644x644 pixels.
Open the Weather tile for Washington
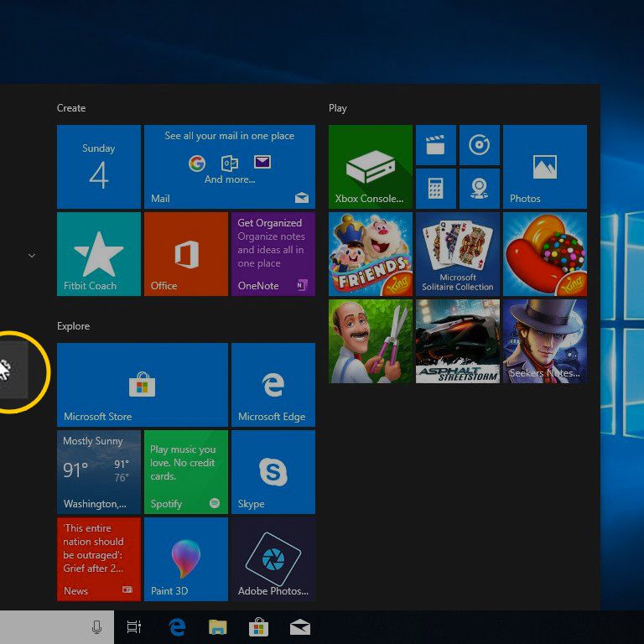(99, 472)
